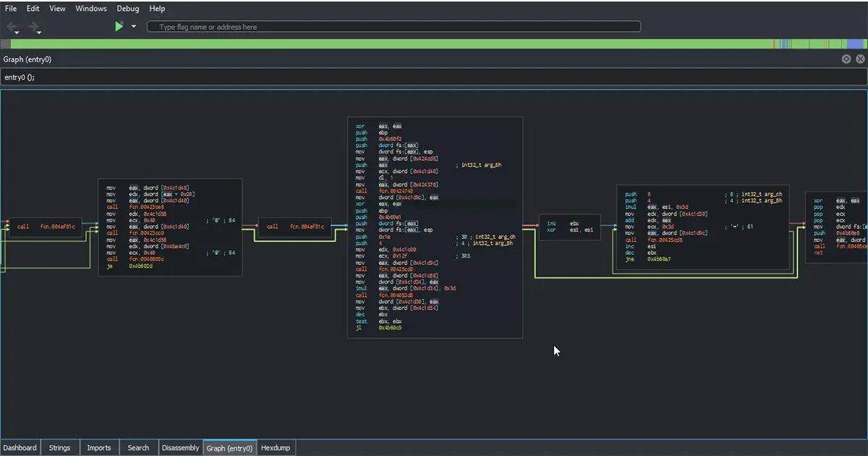Click the ret instruction in rightmost block
The height and width of the screenshot is (456, 868).
tap(818, 253)
